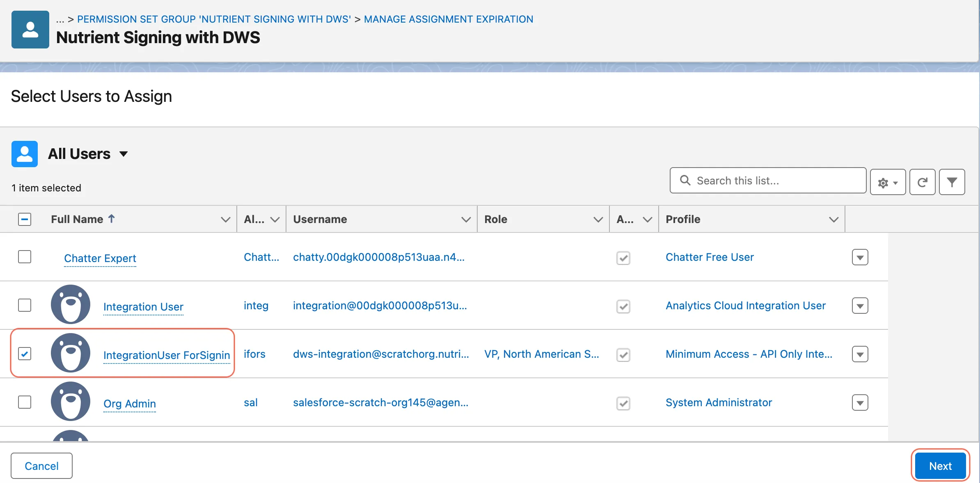Click alias 'sal' cell
This screenshot has height=483, width=980.
click(x=251, y=402)
